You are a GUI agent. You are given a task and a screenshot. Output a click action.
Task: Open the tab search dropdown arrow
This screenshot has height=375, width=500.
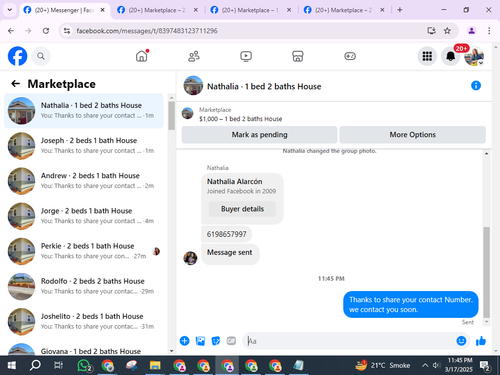[x=10, y=10]
